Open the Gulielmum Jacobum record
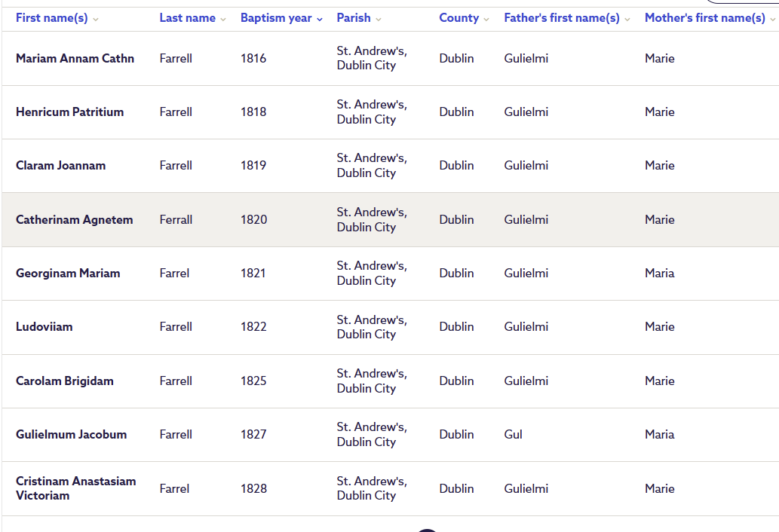Screen dimensions: 779x532 [71, 434]
